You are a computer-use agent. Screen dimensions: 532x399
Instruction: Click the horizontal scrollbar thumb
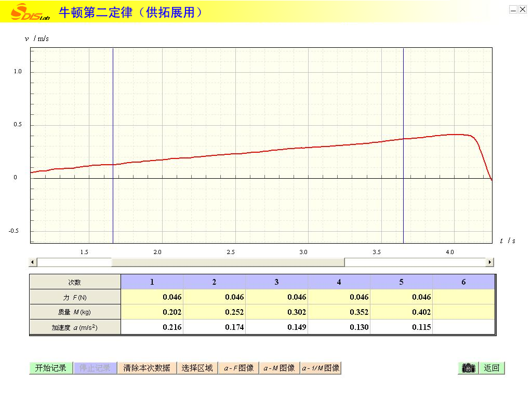tap(228, 262)
